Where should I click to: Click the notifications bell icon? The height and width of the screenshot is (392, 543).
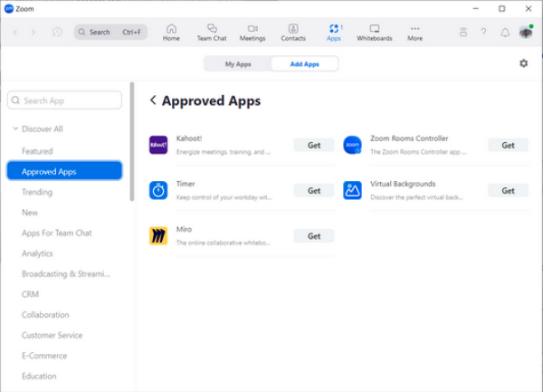505,33
